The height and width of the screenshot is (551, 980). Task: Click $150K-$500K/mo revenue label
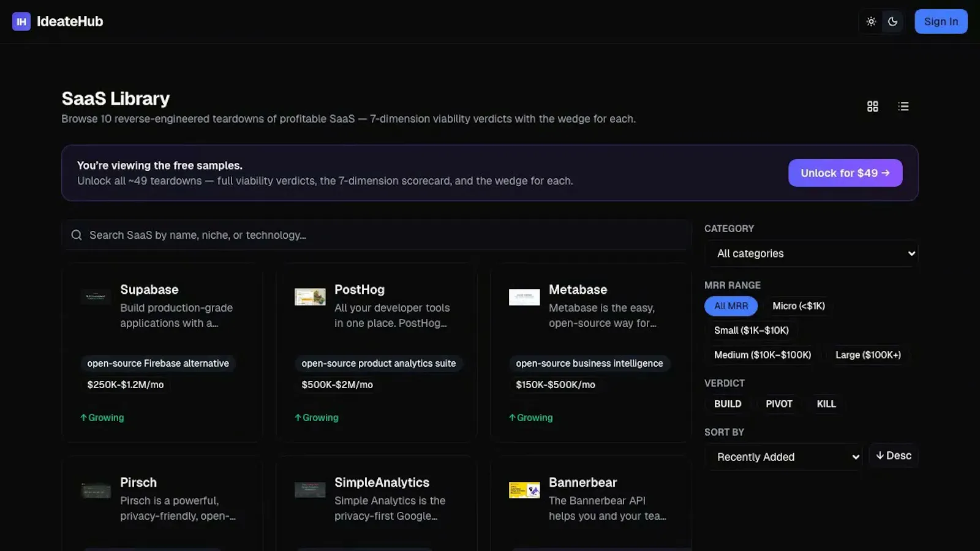[x=556, y=385]
